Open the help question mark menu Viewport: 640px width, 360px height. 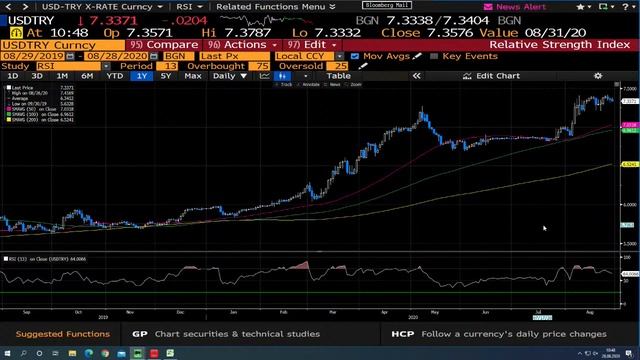628,7
